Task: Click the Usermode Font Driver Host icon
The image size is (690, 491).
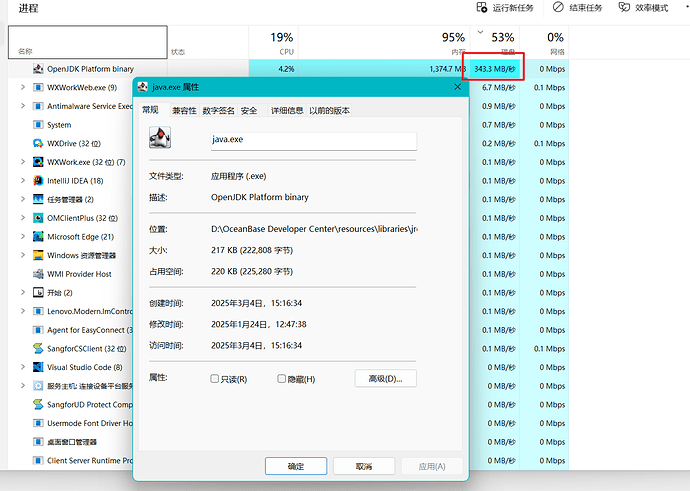Action: [x=38, y=423]
